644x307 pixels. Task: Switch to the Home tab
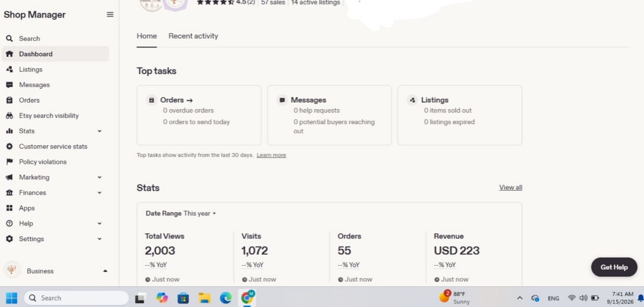click(146, 36)
